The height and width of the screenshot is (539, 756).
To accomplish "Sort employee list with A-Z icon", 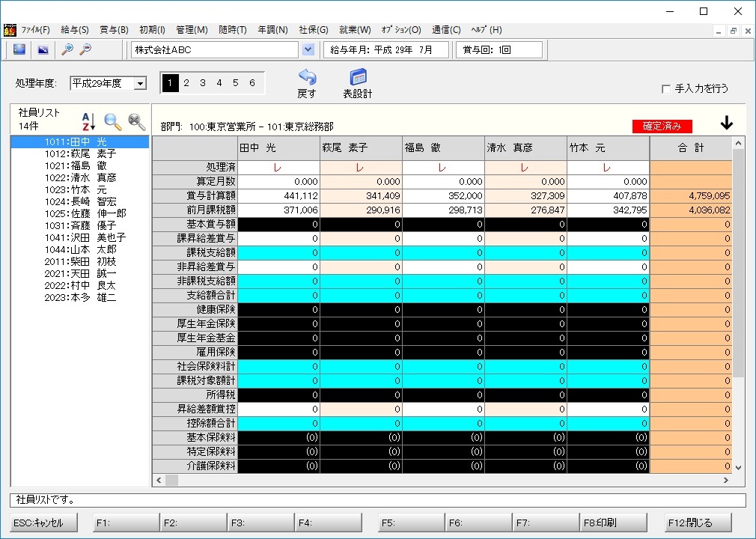I will (x=88, y=121).
